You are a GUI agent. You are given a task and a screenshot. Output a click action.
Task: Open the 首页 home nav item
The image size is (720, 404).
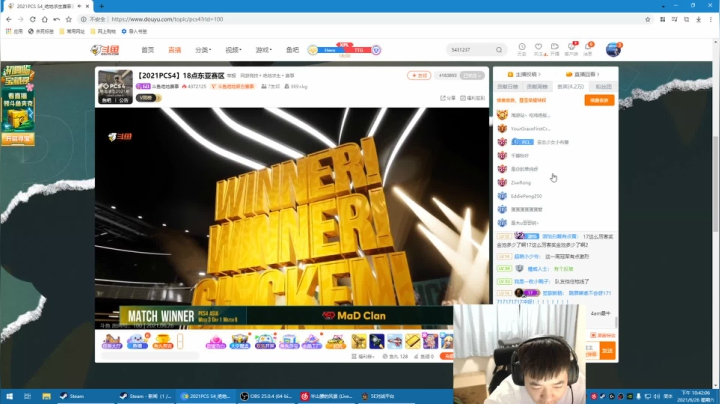tap(148, 50)
